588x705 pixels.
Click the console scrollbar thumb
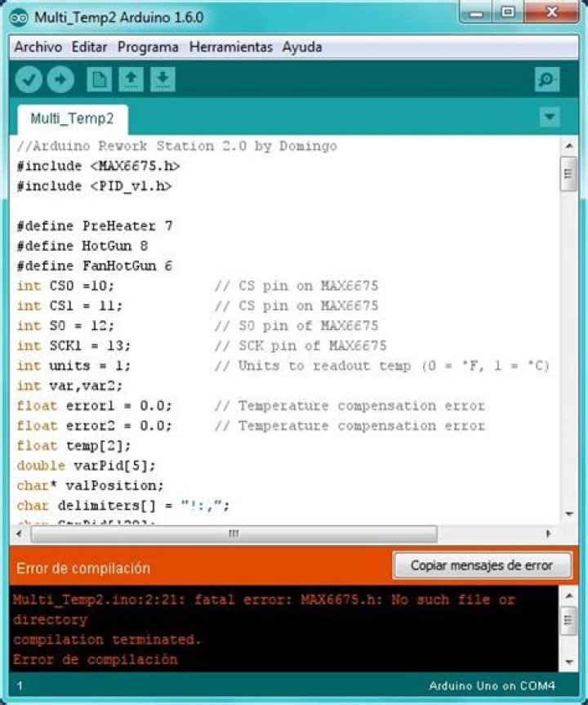pyautogui.click(x=569, y=620)
